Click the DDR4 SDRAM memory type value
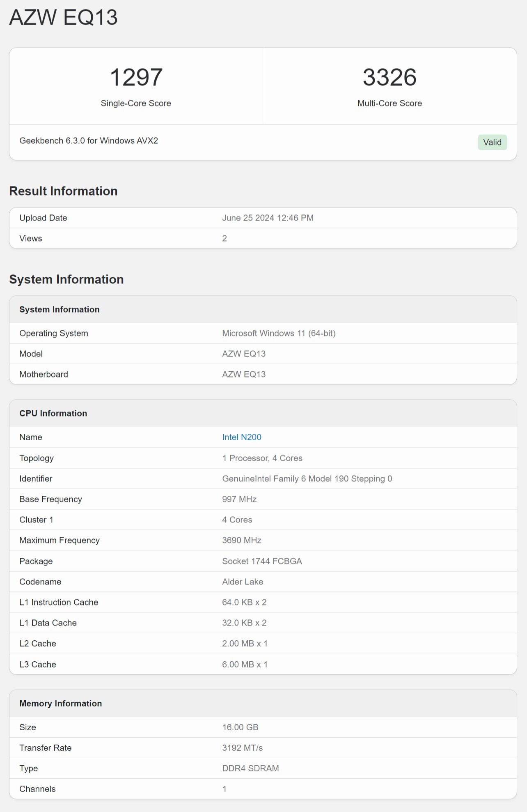527x812 pixels. [x=250, y=768]
